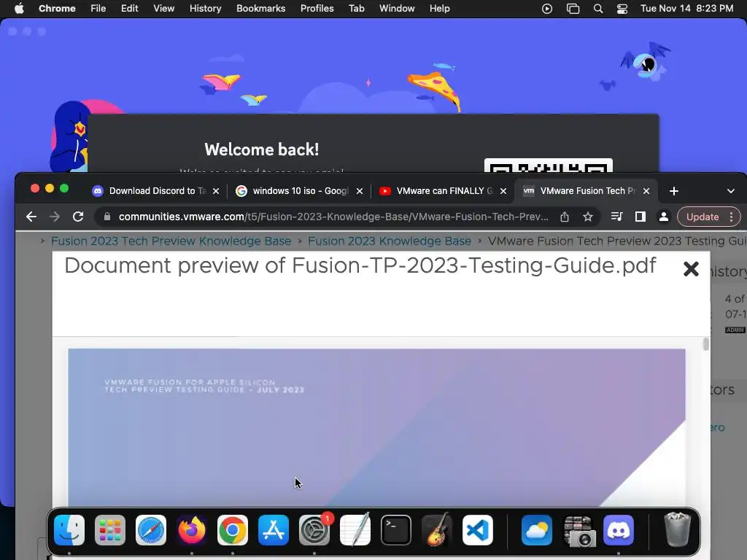The width and height of the screenshot is (747, 560).
Task: Open Chrome media controls icon
Action: [616, 217]
